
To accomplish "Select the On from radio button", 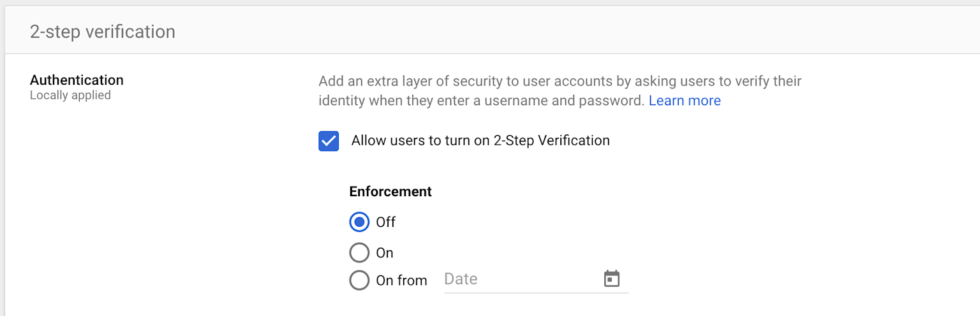I will tap(359, 280).
